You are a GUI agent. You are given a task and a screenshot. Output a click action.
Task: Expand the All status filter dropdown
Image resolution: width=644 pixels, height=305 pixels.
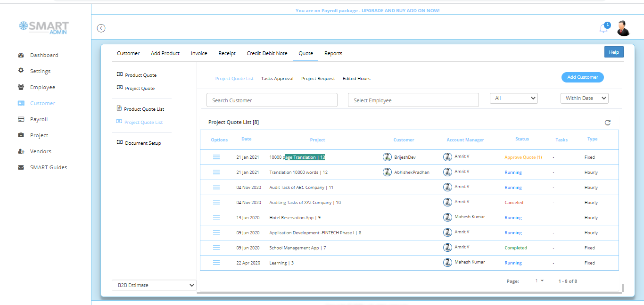pos(513,98)
